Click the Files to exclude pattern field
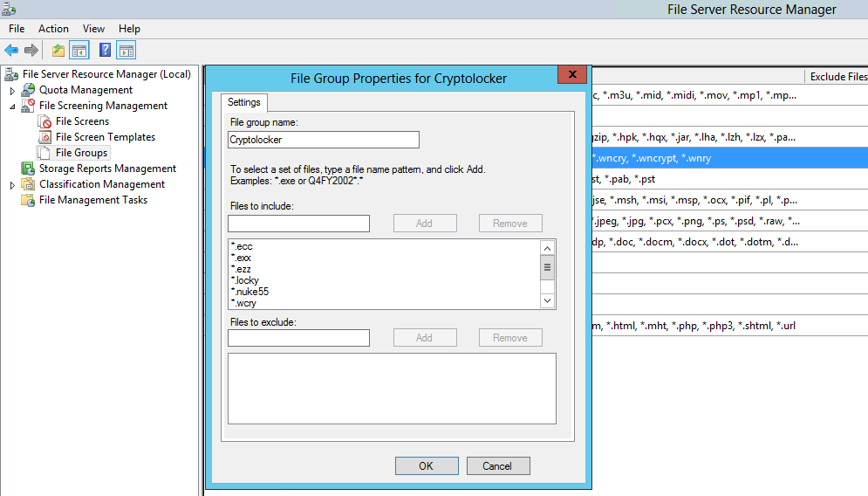This screenshot has width=868, height=496. click(298, 338)
